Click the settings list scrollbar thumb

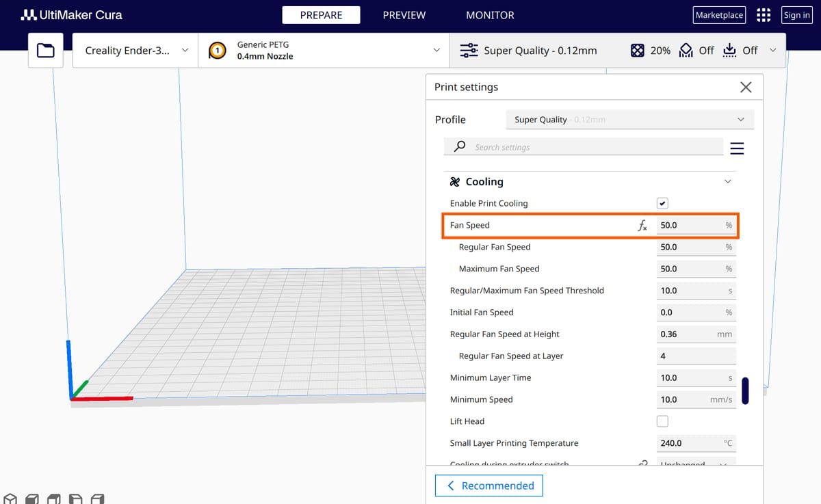click(x=745, y=390)
